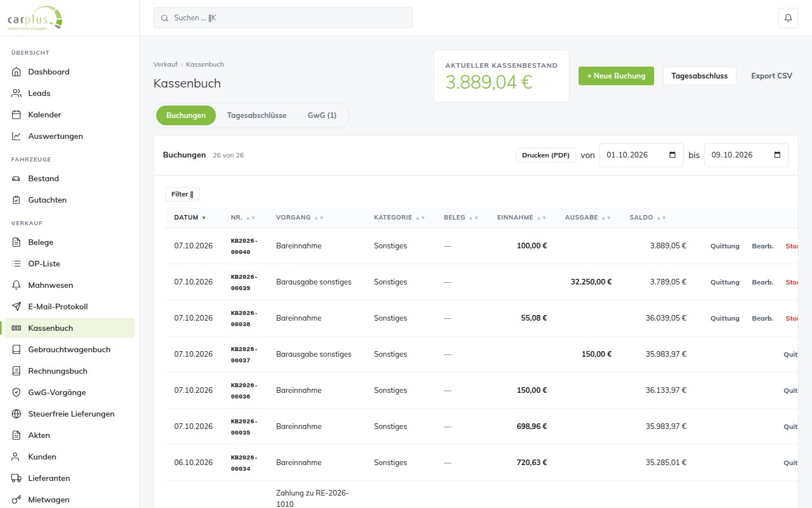The height and width of the screenshot is (508, 812).
Task: Export the bookings as CSV
Action: click(771, 76)
